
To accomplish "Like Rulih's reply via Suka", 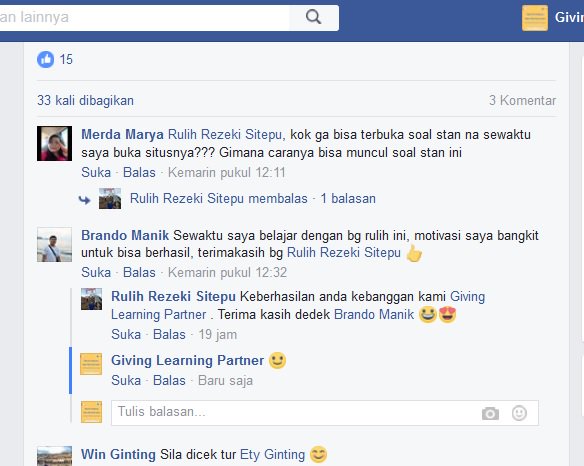I will click(x=126, y=335).
